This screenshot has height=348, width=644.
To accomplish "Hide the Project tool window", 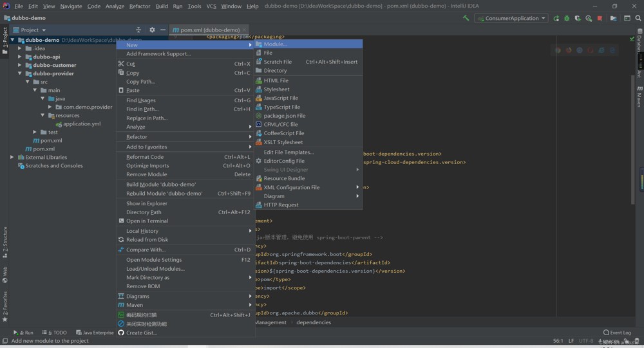I will point(163,30).
